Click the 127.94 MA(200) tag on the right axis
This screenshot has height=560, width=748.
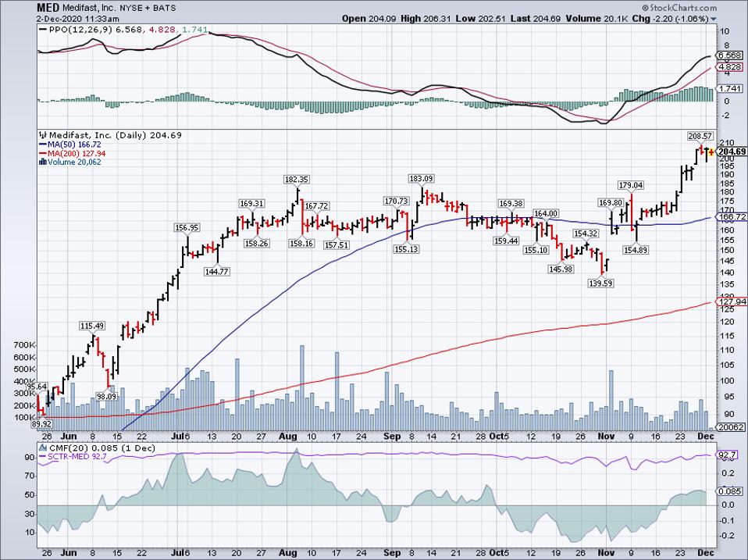pyautogui.click(x=732, y=301)
